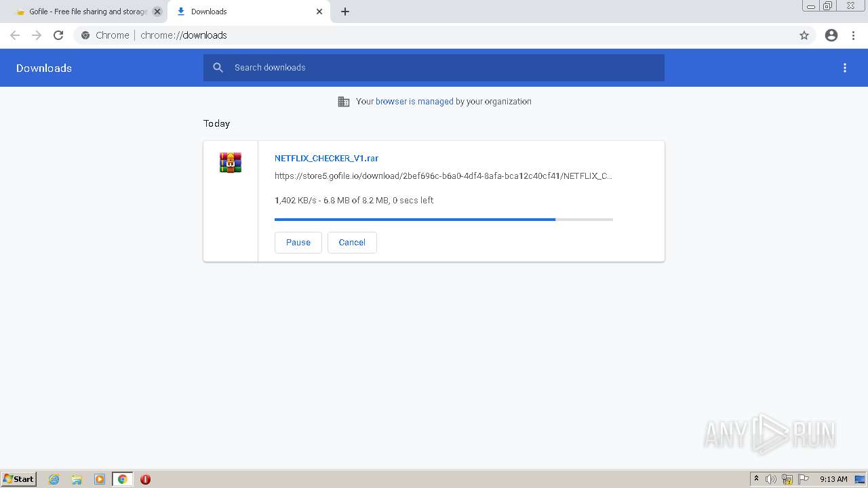Click the gofile.io download source URL
Screen dimensions: 868x488
coord(443,176)
